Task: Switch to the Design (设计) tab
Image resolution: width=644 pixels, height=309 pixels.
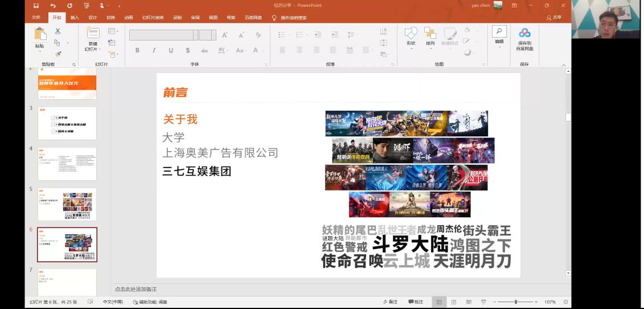Action: 93,18
